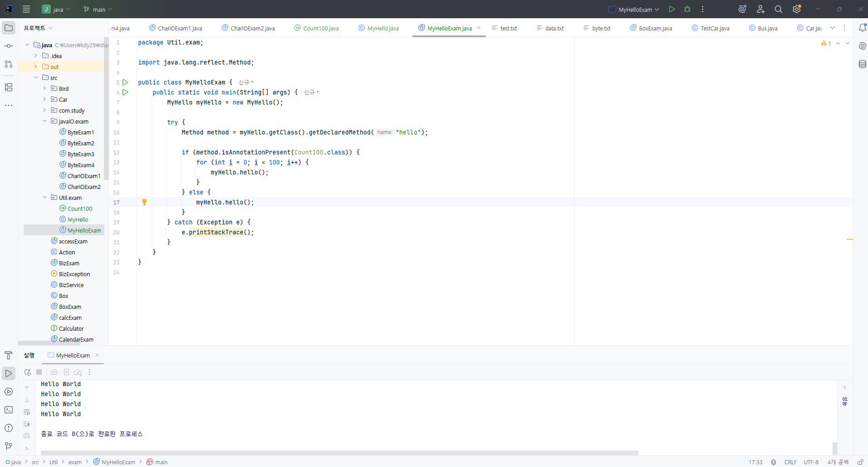Expand the .idea folder

[36, 56]
